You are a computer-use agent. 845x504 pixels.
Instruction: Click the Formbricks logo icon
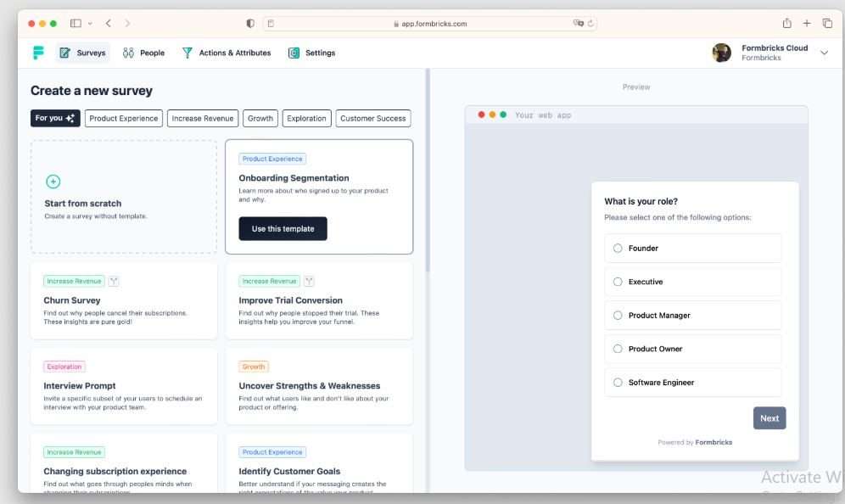point(38,53)
